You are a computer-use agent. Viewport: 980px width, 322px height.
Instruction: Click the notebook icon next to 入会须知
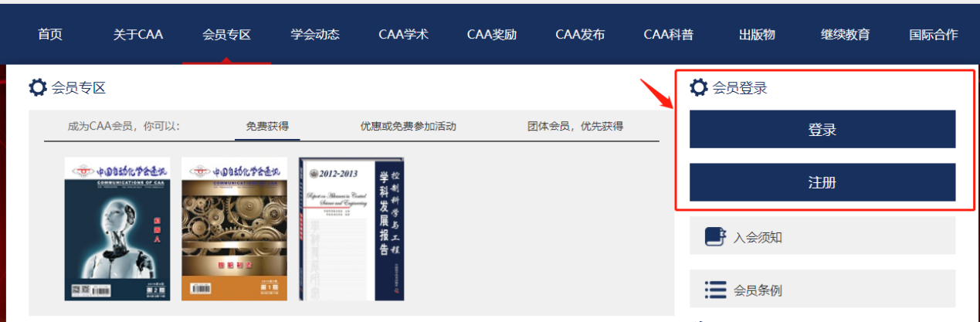pyautogui.click(x=715, y=236)
